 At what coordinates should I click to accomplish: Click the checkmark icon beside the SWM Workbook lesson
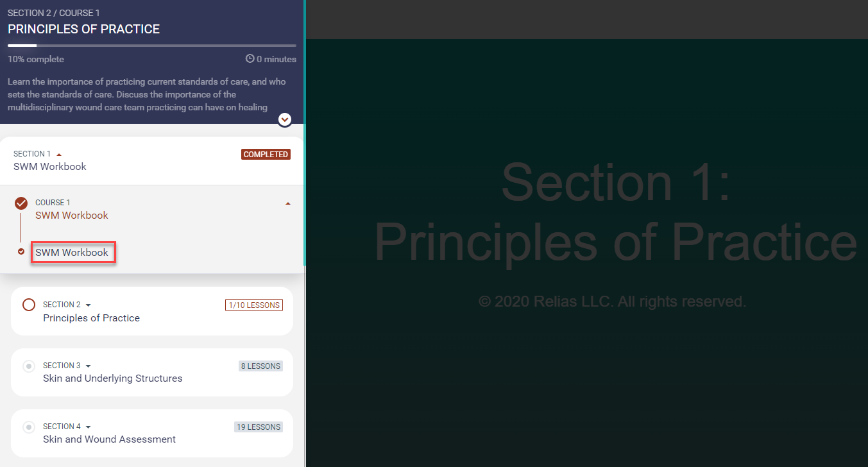click(x=21, y=251)
